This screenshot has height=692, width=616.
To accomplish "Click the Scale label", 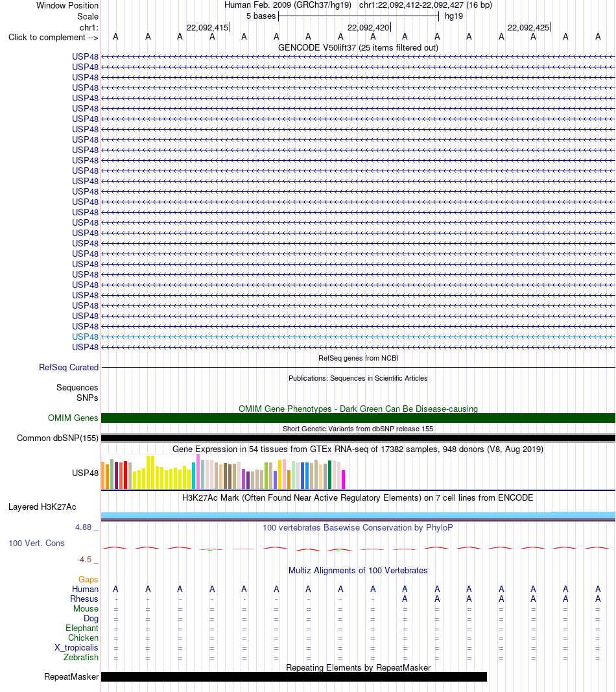I will pyautogui.click(x=88, y=16).
